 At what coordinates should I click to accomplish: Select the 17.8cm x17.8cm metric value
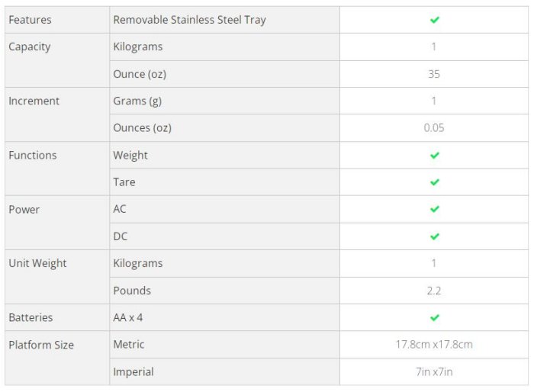pyautogui.click(x=434, y=345)
